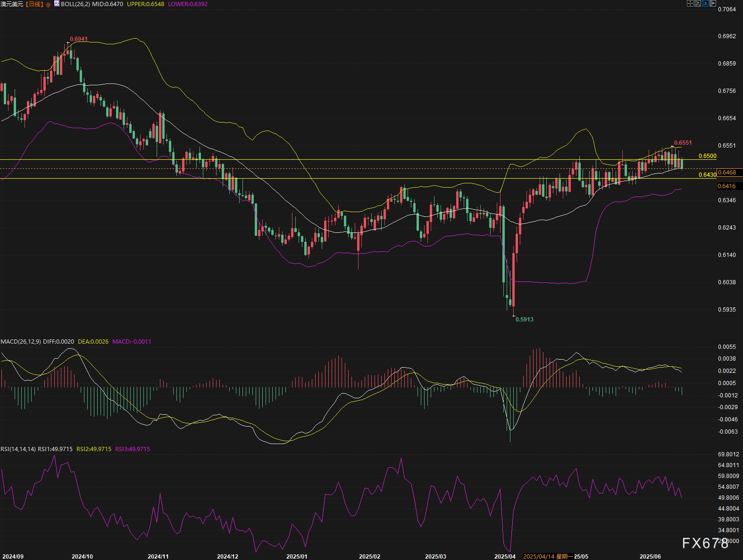Viewport: 743px width, 560px height.
Task: Toggle the blue auto-scroll chart icon
Action: click(706, 3)
